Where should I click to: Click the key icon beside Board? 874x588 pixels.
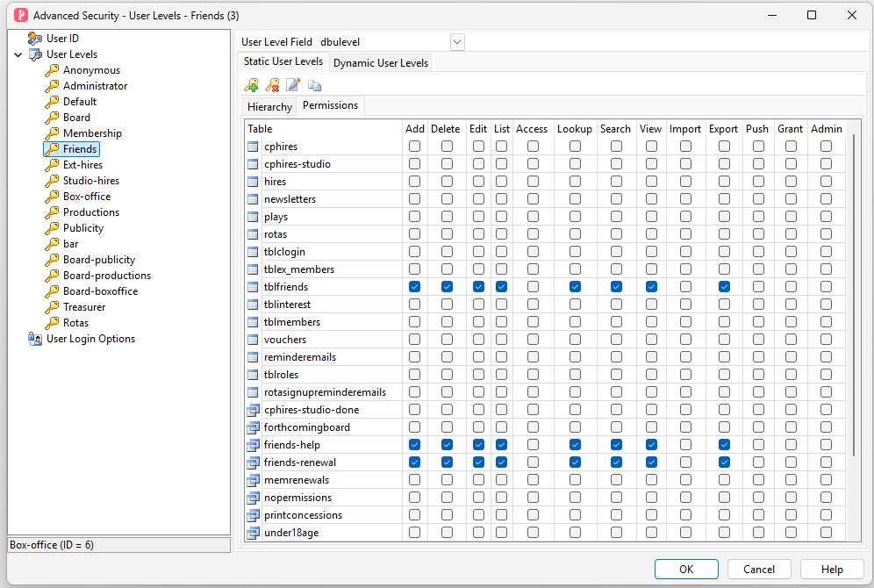(52, 118)
